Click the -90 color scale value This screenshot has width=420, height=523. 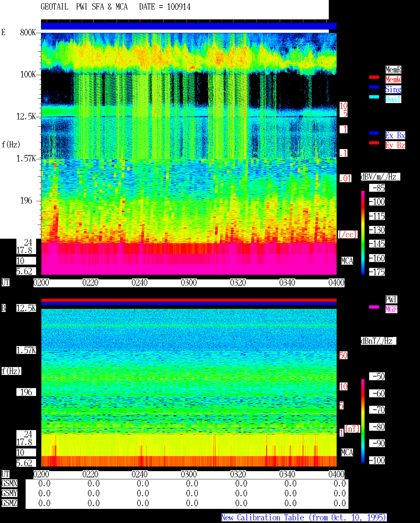point(377,443)
